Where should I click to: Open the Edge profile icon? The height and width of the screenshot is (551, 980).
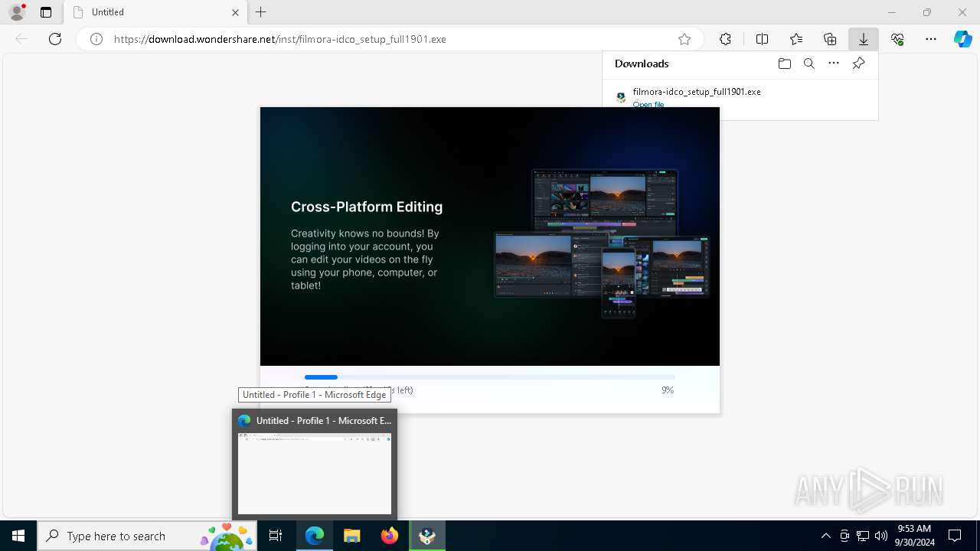pos(17,12)
